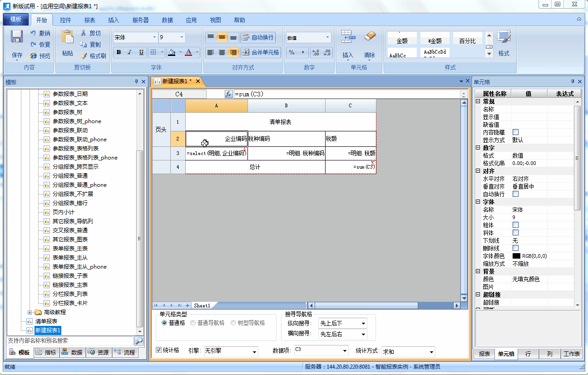Click the percent number format icon
Screen dimensions: 588x375
[x=292, y=52]
